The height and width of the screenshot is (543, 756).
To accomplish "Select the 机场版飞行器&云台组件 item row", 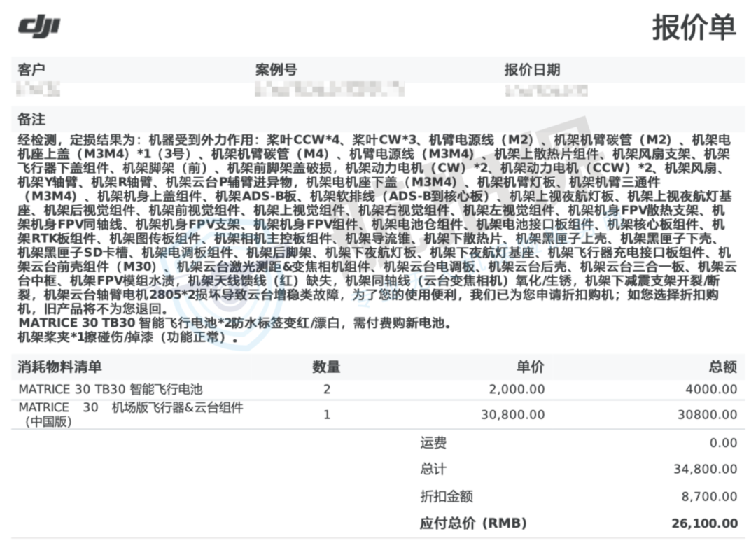I will coord(130,414).
